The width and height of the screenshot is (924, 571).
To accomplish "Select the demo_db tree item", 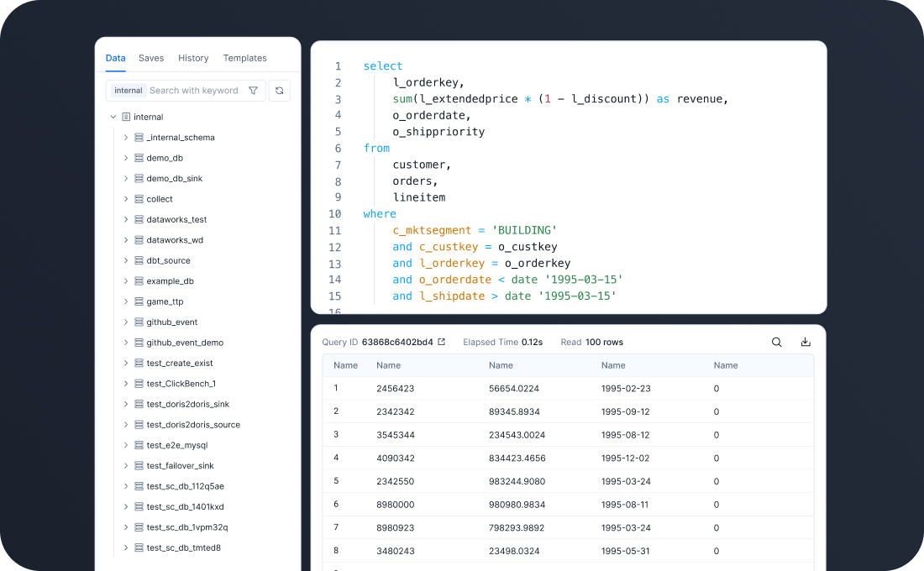I will [x=165, y=158].
